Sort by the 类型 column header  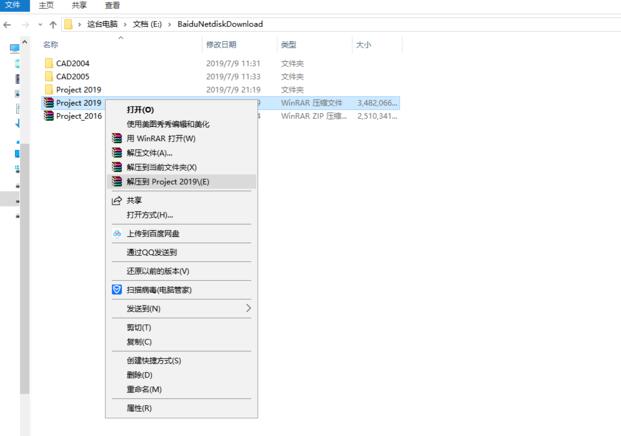click(288, 44)
